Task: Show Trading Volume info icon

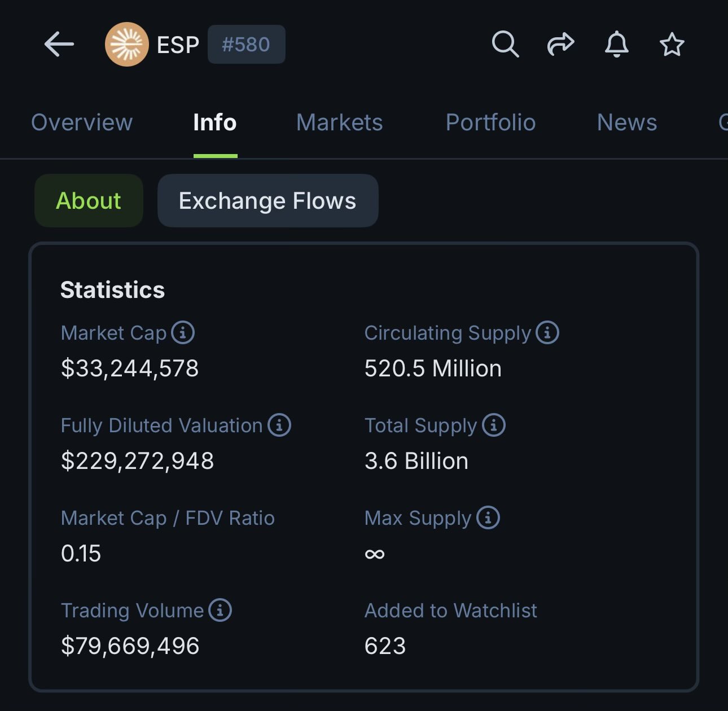Action: 220,610
